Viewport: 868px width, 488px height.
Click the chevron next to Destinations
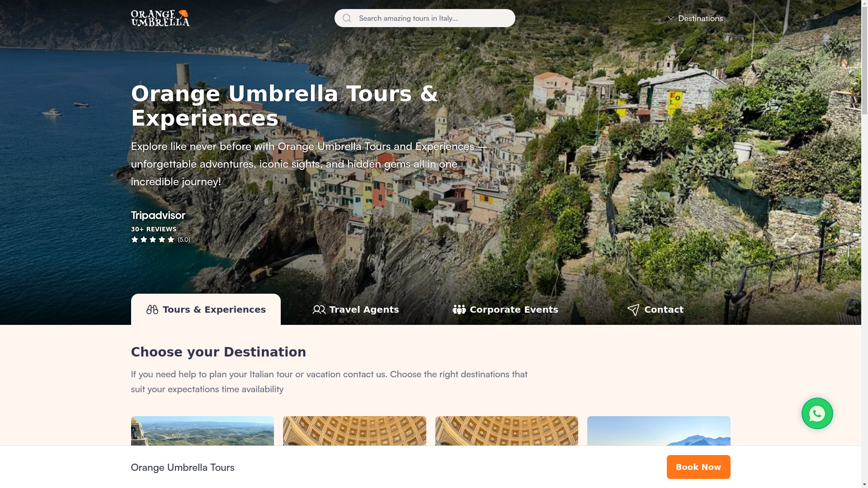tap(670, 19)
